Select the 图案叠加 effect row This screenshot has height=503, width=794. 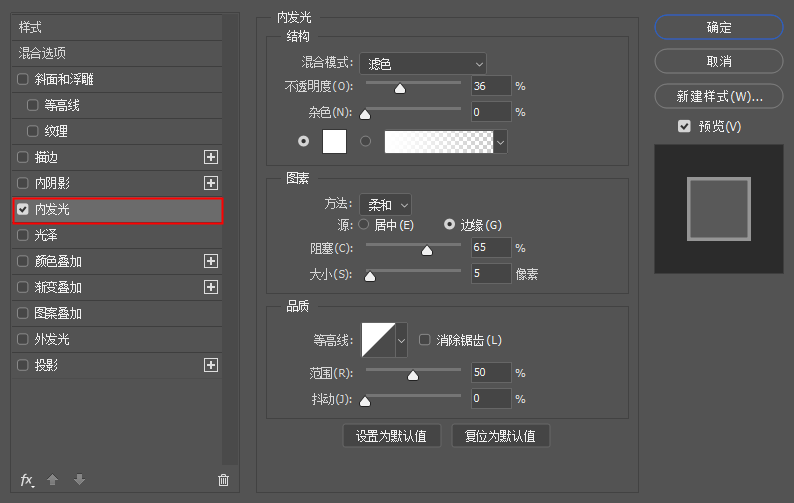(x=117, y=313)
